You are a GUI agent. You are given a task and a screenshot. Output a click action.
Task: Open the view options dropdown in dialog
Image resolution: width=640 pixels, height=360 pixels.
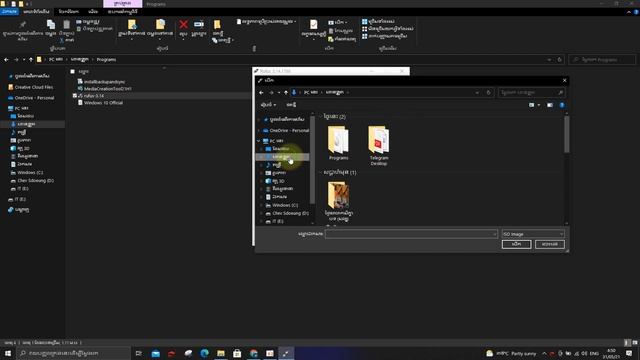[539, 105]
